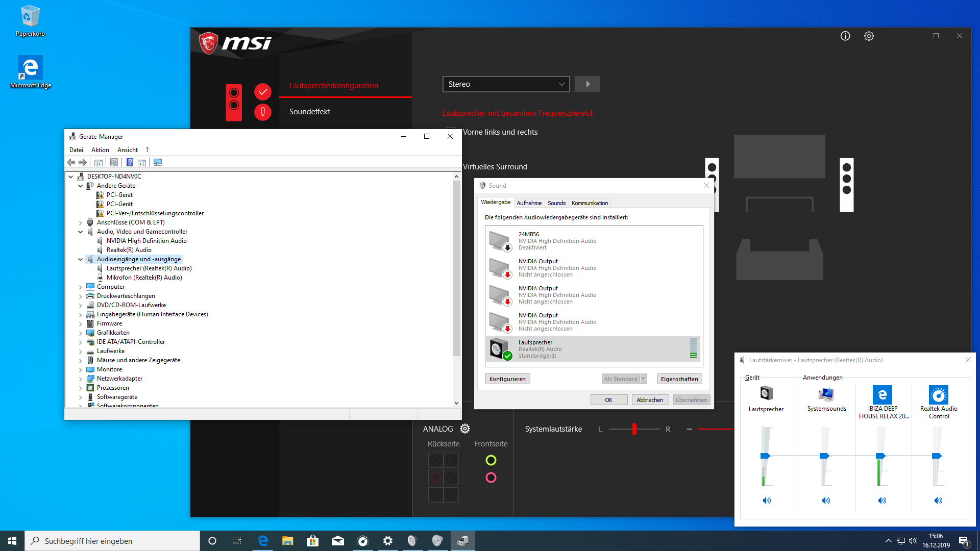
Task: Mute the Systemsounds volume
Action: click(826, 500)
